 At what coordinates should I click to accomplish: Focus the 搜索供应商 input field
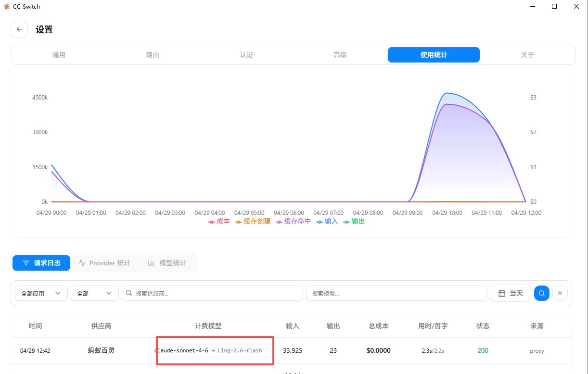[x=213, y=293]
